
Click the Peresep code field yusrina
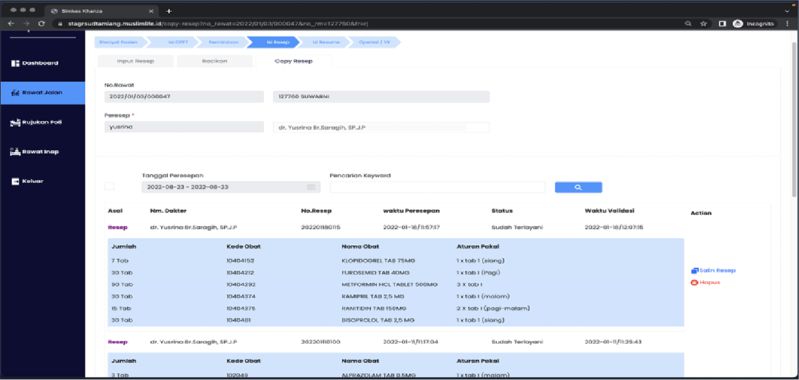click(184, 127)
